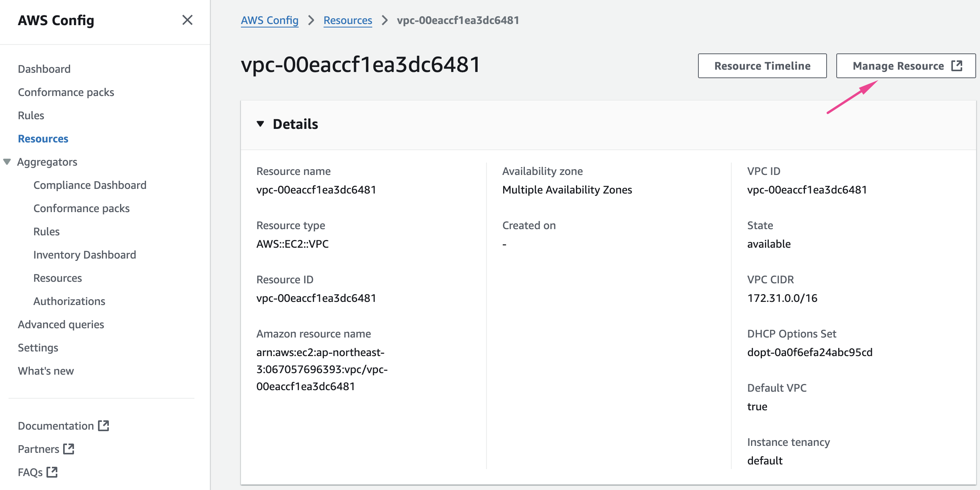Close the AWS Config sidebar panel
The width and height of the screenshot is (980, 490).
[x=187, y=20]
